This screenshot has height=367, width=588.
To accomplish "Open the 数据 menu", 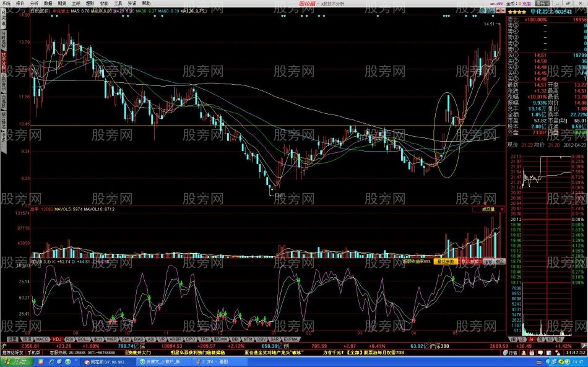I will point(48,3).
